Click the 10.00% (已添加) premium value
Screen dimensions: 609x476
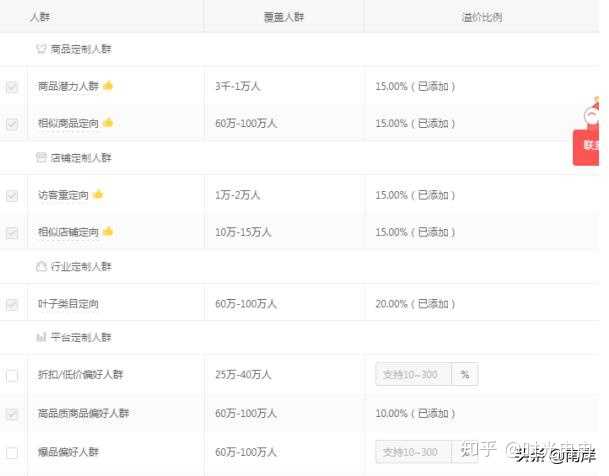(x=415, y=413)
